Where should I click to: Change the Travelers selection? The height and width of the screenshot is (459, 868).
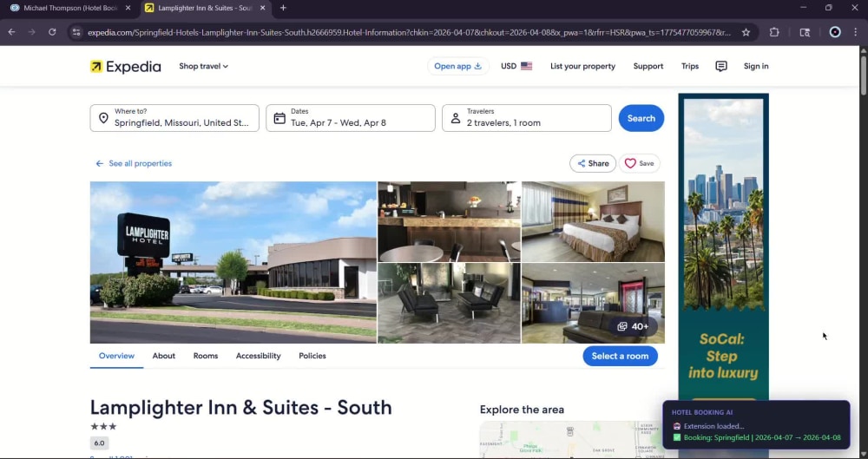pyautogui.click(x=527, y=118)
